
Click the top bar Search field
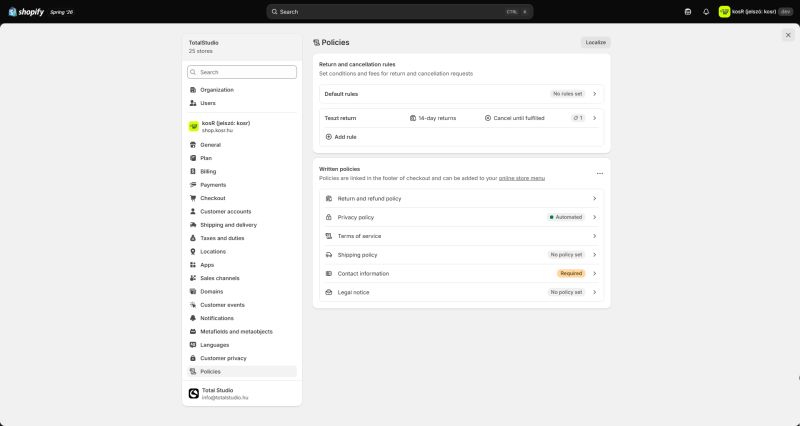[399, 12]
